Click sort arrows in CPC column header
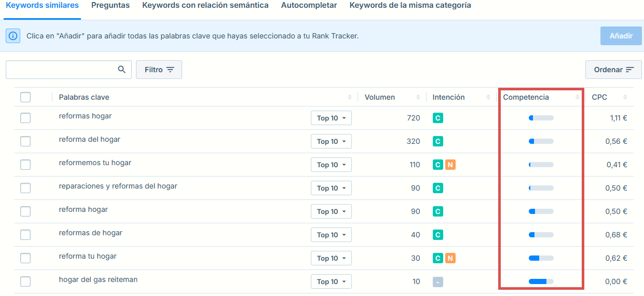This screenshot has width=644, height=296. pos(625,98)
